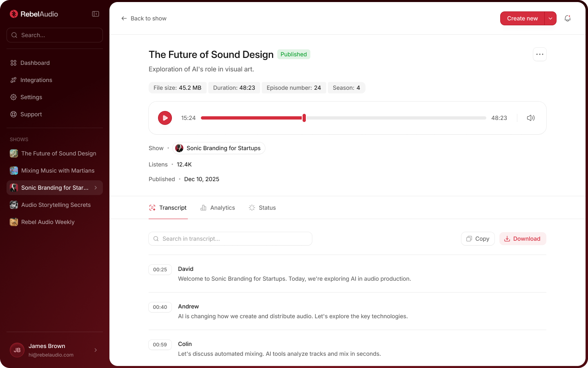This screenshot has height=368, width=588.
Task: Open Dashboard from the sidebar
Action: coord(35,63)
